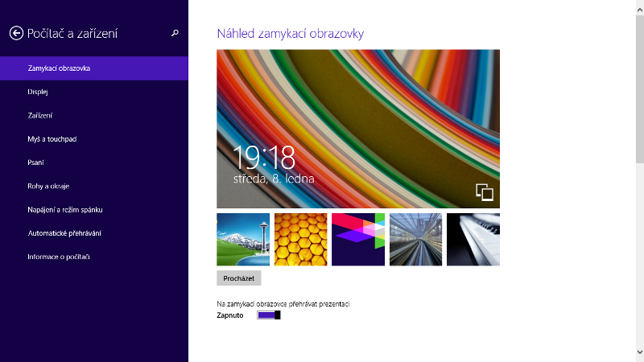This screenshot has width=644, height=362.
Task: Pick the colorful geometric shapes thumbnail
Action: [x=358, y=239]
